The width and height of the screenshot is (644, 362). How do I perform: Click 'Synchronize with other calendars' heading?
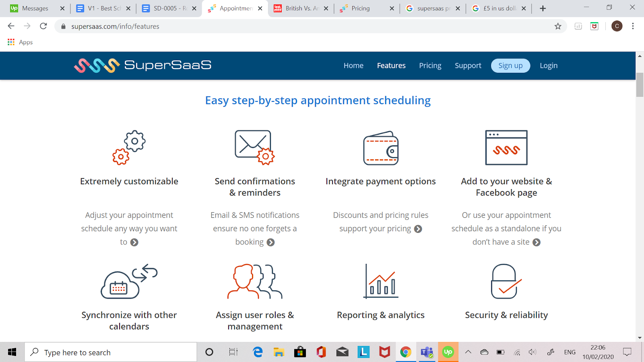(129, 321)
